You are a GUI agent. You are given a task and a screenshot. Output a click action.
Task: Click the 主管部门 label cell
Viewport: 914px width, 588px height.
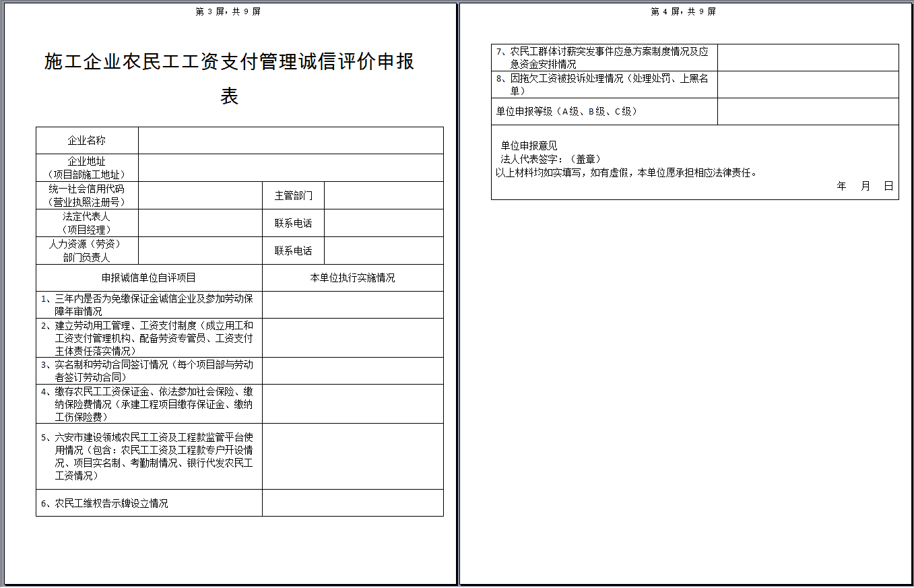coord(293,195)
